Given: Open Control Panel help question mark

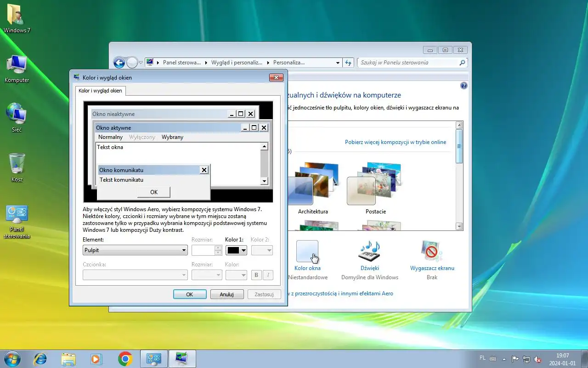Looking at the screenshot, I should (464, 86).
